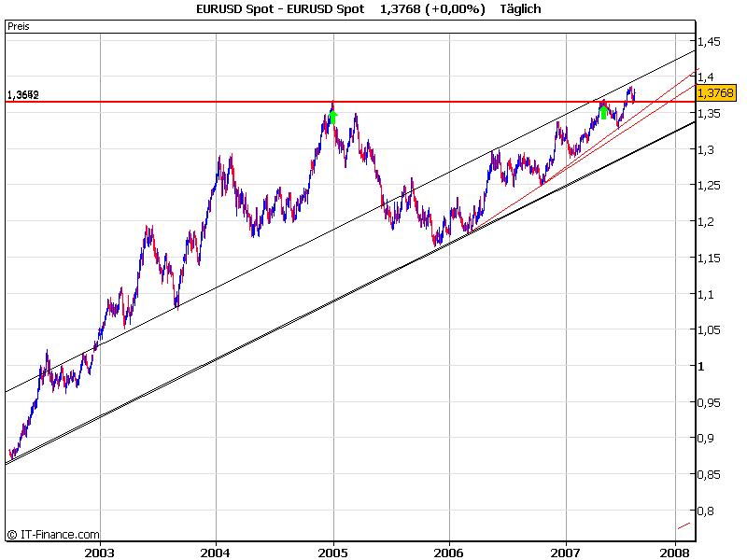Image resolution: width=747 pixels, height=560 pixels.
Task: Select the 2008 year label on the time axis
Action: click(674, 553)
